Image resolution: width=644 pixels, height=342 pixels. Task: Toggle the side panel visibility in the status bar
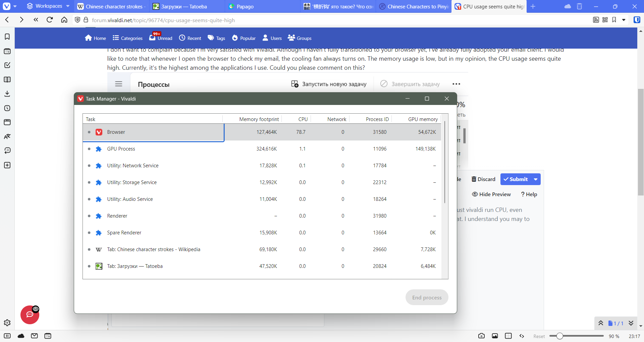[x=7, y=336]
